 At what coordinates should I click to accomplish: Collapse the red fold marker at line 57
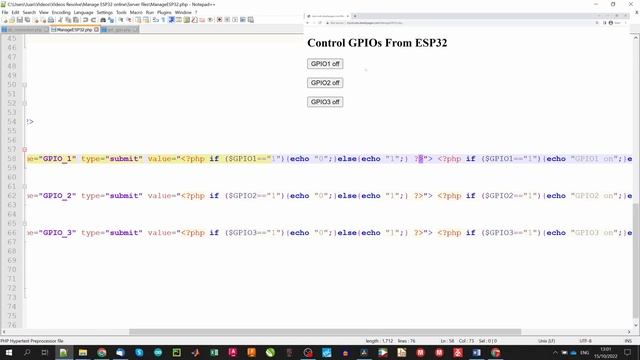pos(24,150)
